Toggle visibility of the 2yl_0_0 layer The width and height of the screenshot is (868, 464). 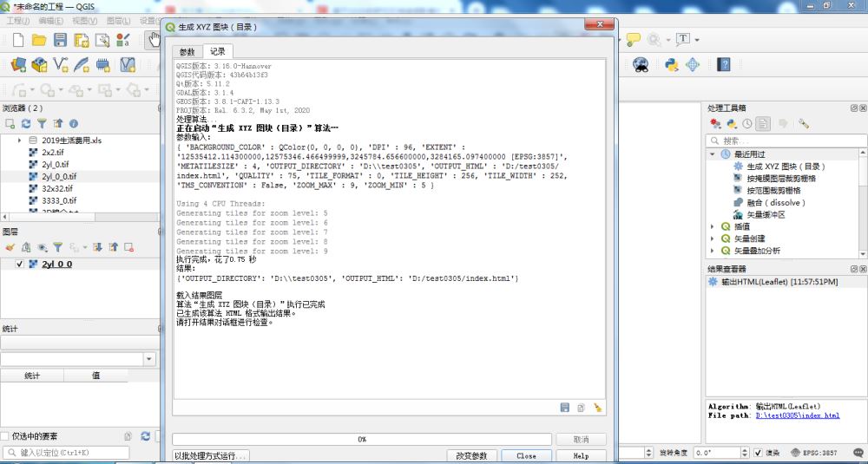click(x=20, y=264)
